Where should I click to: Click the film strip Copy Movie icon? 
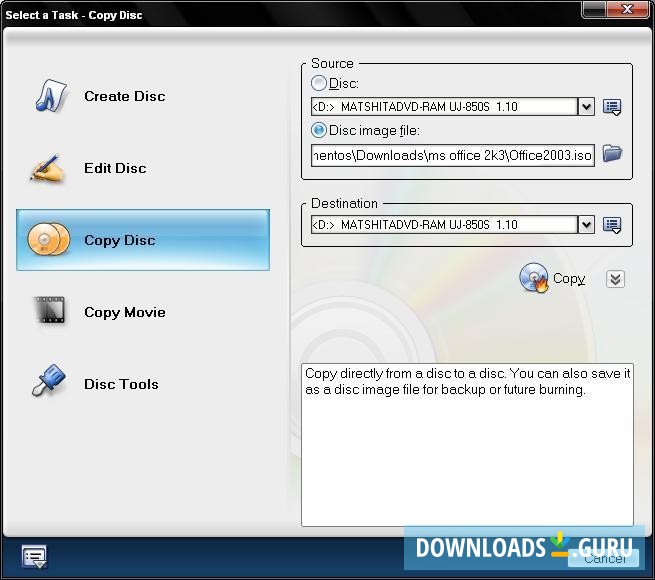click(x=50, y=310)
